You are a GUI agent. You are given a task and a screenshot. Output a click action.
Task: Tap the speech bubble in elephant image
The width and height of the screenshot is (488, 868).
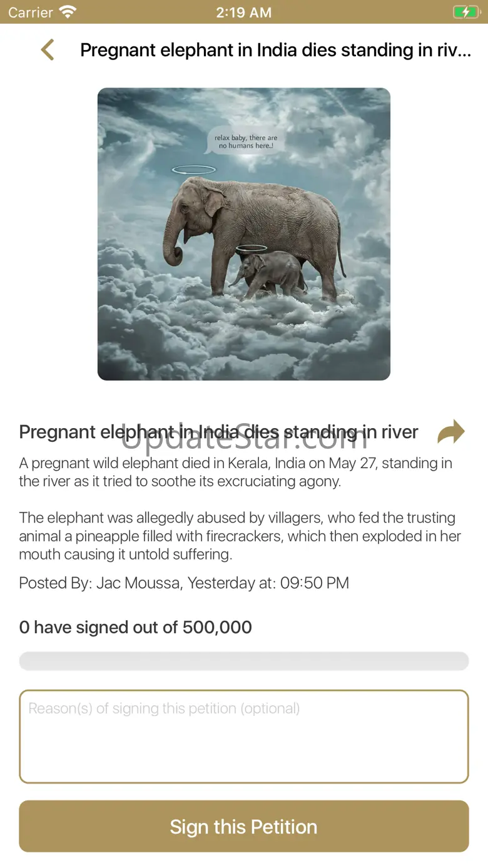245,141
